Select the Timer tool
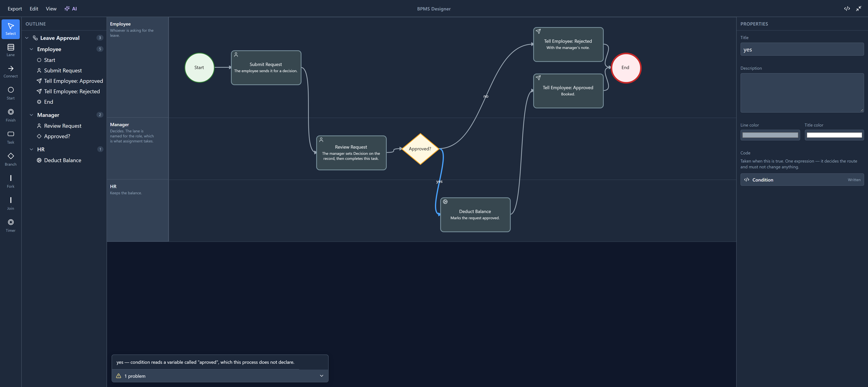The height and width of the screenshot is (387, 868). point(10,225)
